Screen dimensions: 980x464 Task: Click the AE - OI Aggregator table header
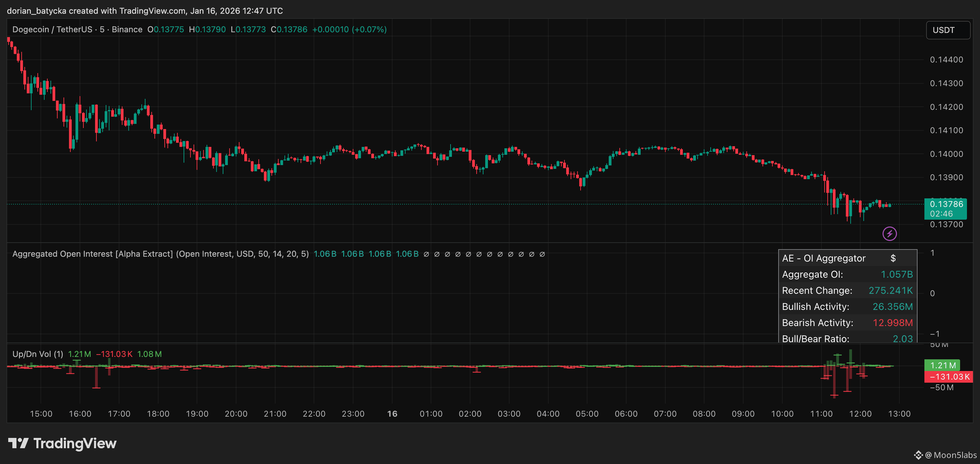[824, 258]
